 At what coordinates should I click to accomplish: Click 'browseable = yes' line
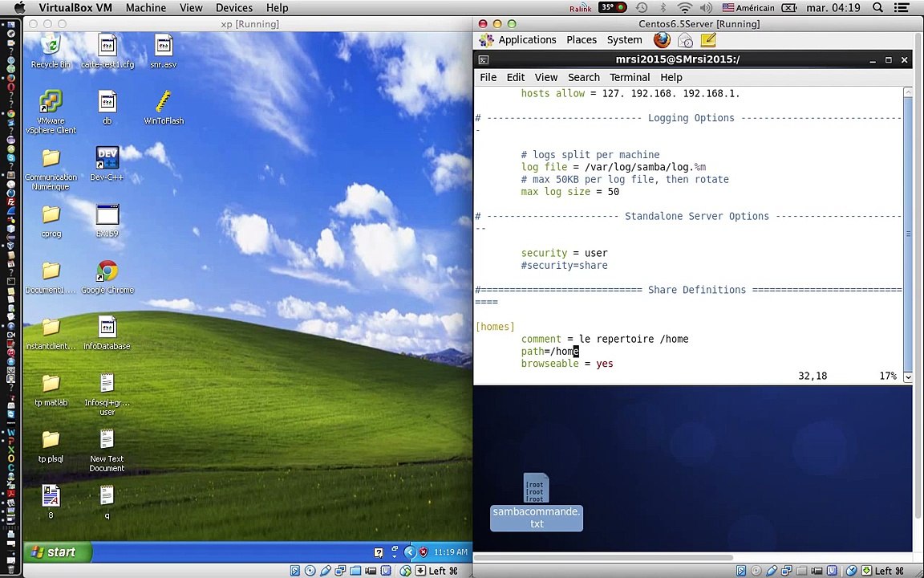567,364
